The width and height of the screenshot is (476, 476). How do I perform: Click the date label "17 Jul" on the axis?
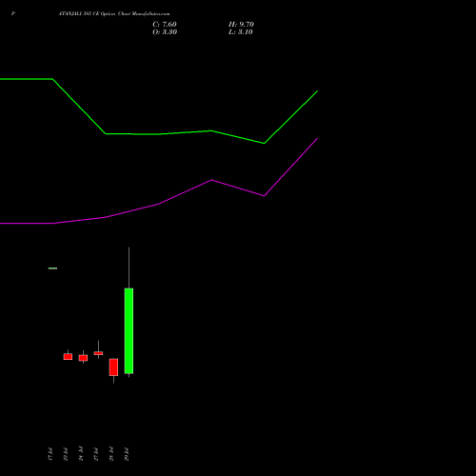pyautogui.click(x=50, y=454)
